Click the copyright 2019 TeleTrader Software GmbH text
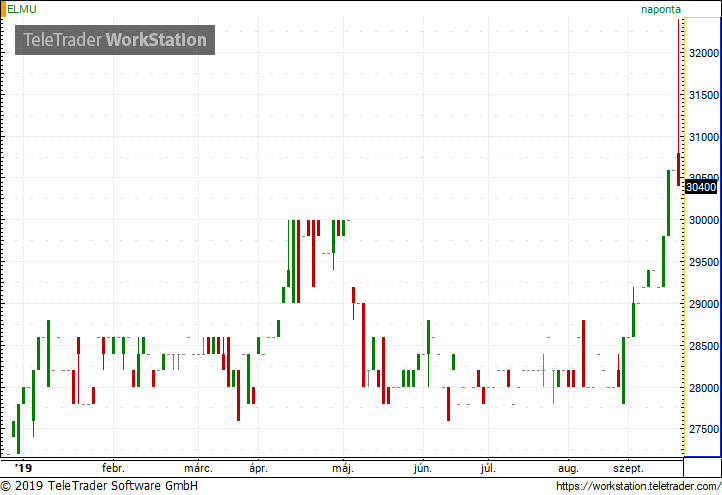This screenshot has width=722, height=495. (x=99, y=486)
